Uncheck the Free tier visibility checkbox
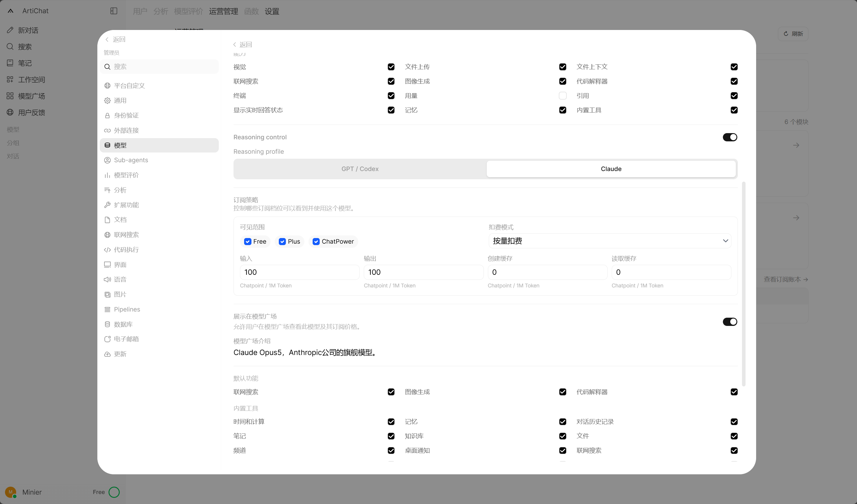Screen dimensions: 857x504 click(x=248, y=242)
